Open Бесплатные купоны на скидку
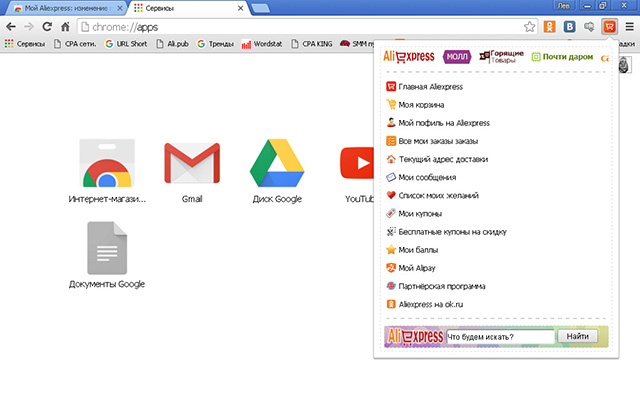 click(446, 232)
